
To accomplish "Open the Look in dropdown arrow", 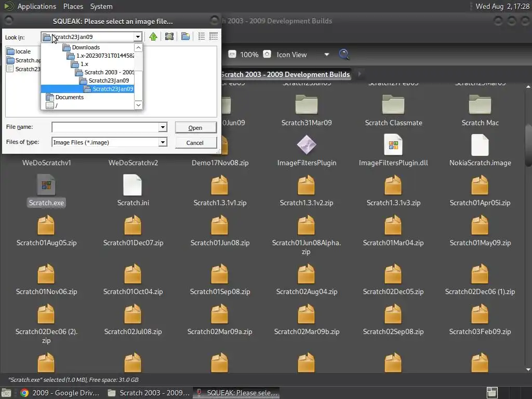I will tap(138, 37).
